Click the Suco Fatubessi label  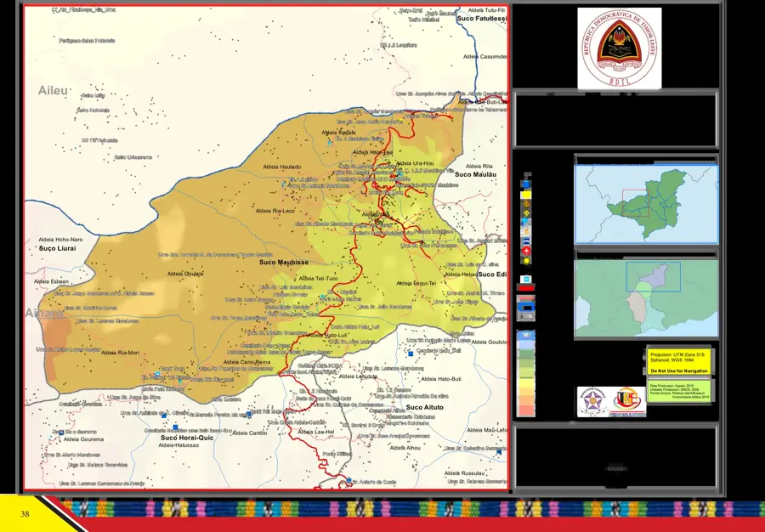482,19
